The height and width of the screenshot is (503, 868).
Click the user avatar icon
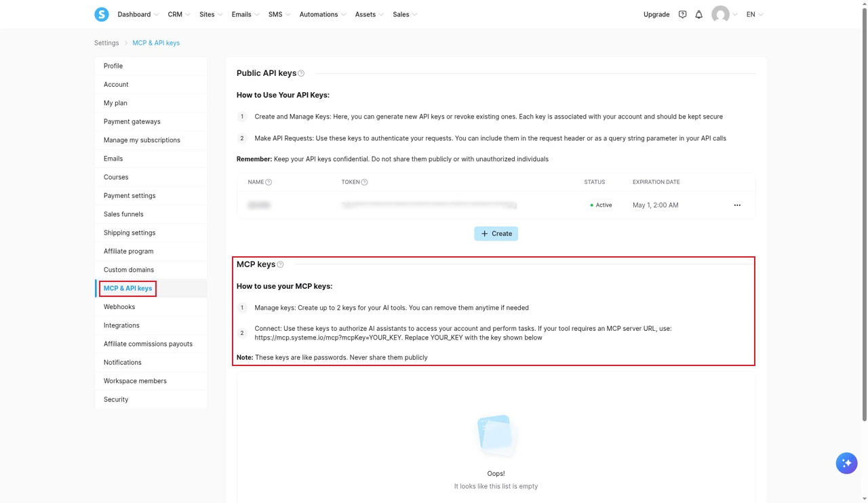(x=720, y=14)
